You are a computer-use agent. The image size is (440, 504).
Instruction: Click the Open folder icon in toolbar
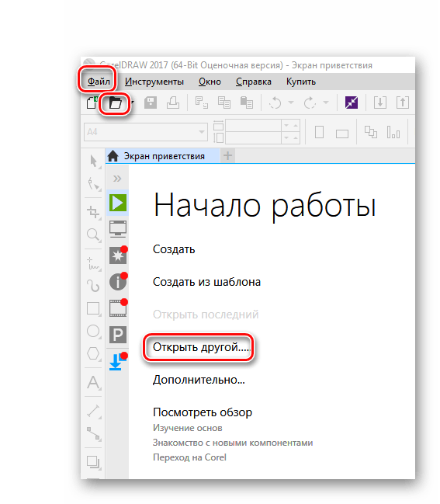coord(116,103)
